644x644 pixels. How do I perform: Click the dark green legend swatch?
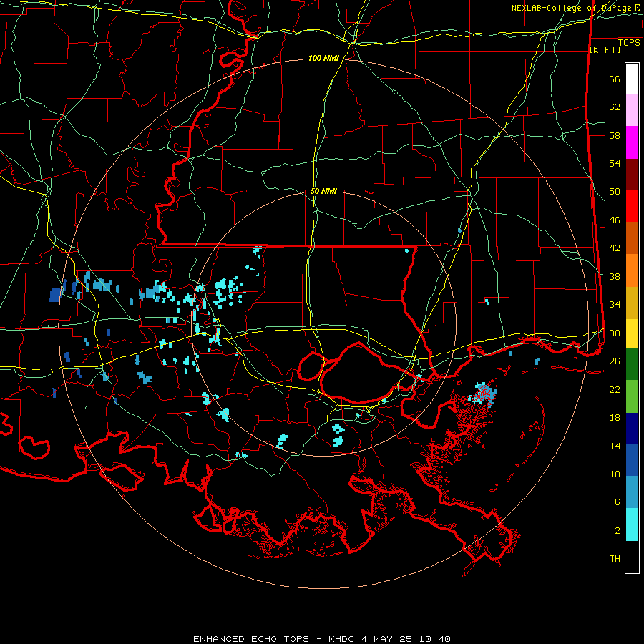point(632,364)
